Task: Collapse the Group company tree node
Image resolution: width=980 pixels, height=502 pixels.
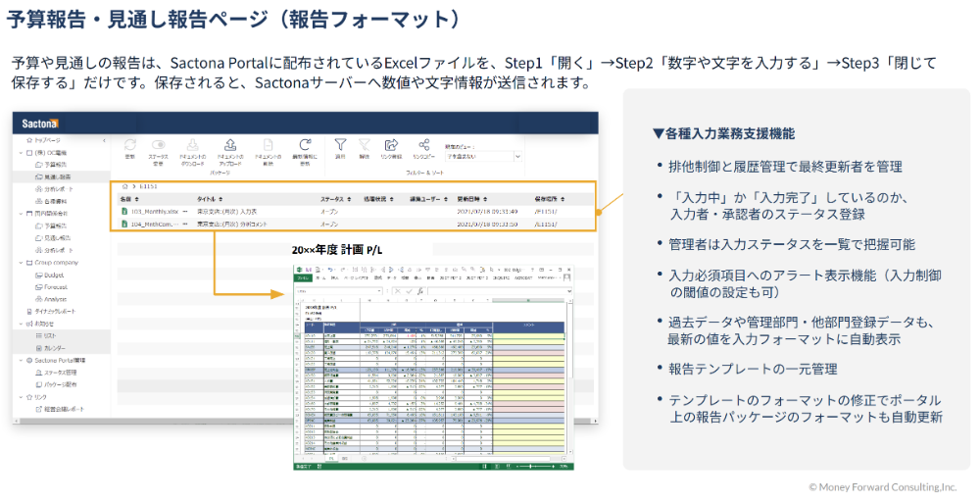Action: point(21,263)
